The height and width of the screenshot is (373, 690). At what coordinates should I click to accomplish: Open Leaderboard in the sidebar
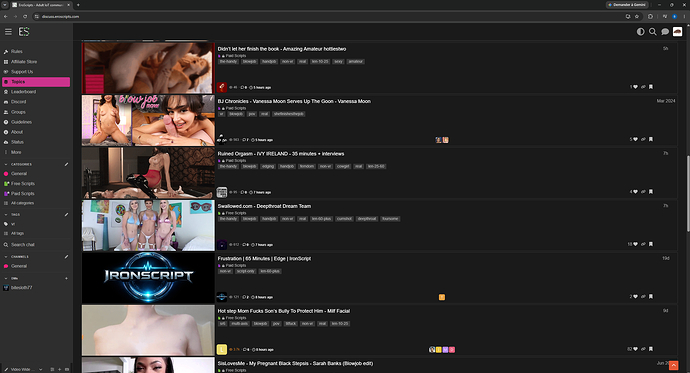pos(36,92)
